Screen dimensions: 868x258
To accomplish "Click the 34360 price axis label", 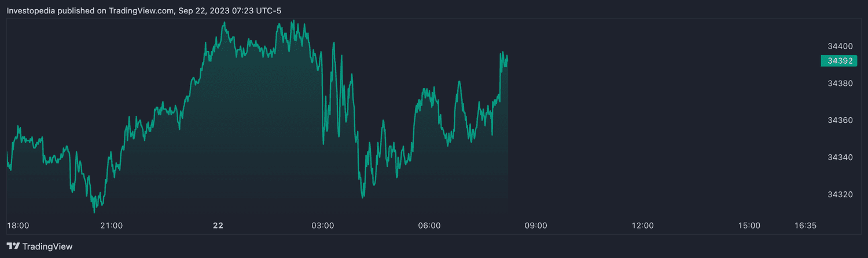I will [x=840, y=121].
